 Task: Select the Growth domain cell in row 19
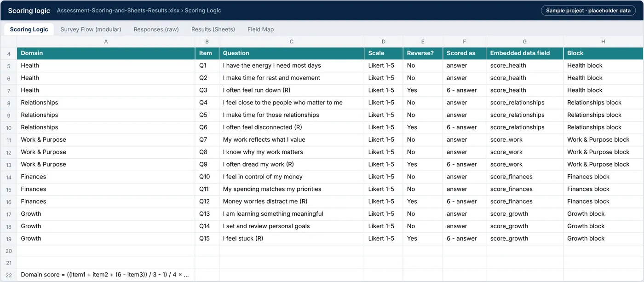(x=106, y=239)
